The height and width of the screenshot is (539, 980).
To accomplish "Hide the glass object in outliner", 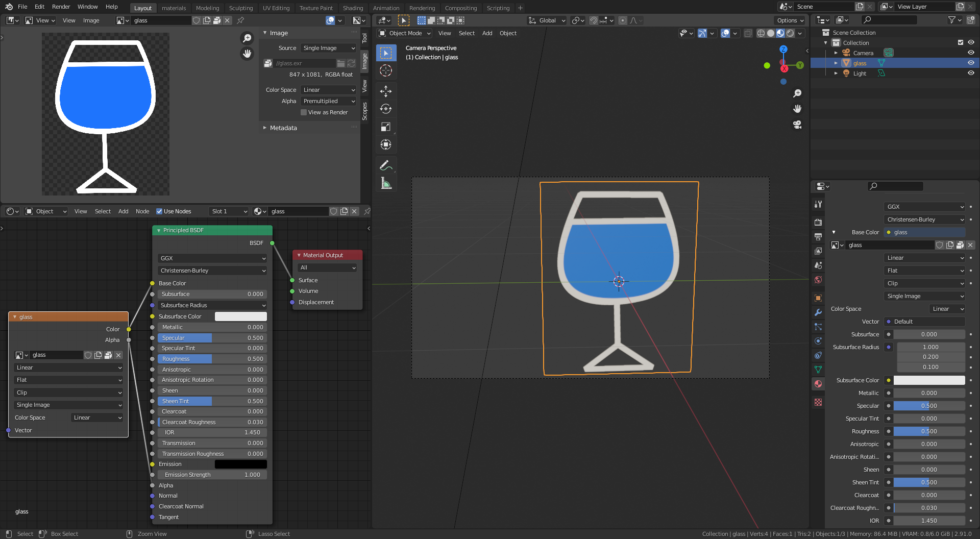I will click(x=971, y=63).
